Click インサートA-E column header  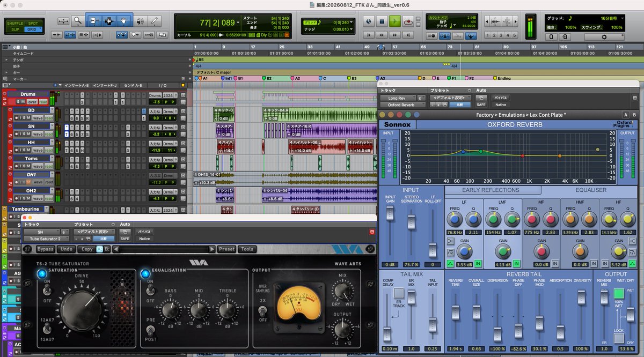76,85
